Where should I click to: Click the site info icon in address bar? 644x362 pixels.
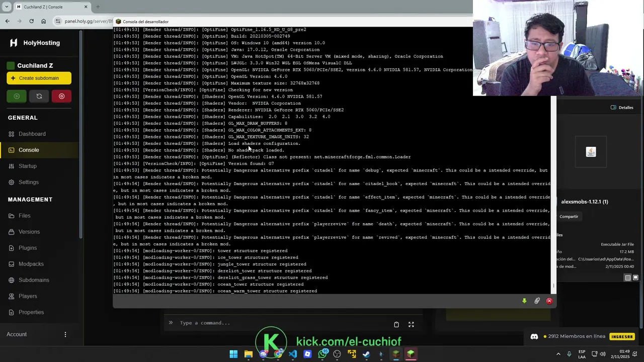tap(58, 21)
